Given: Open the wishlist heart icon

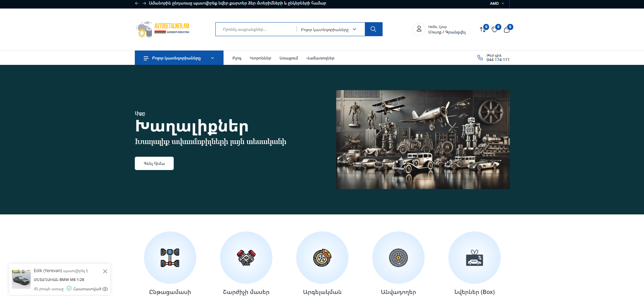Looking at the screenshot, I should click(495, 30).
